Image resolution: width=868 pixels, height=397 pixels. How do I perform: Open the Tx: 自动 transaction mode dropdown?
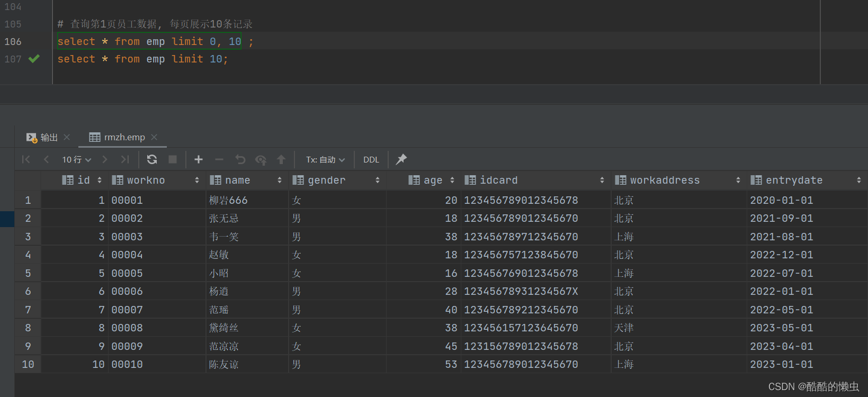pos(325,159)
